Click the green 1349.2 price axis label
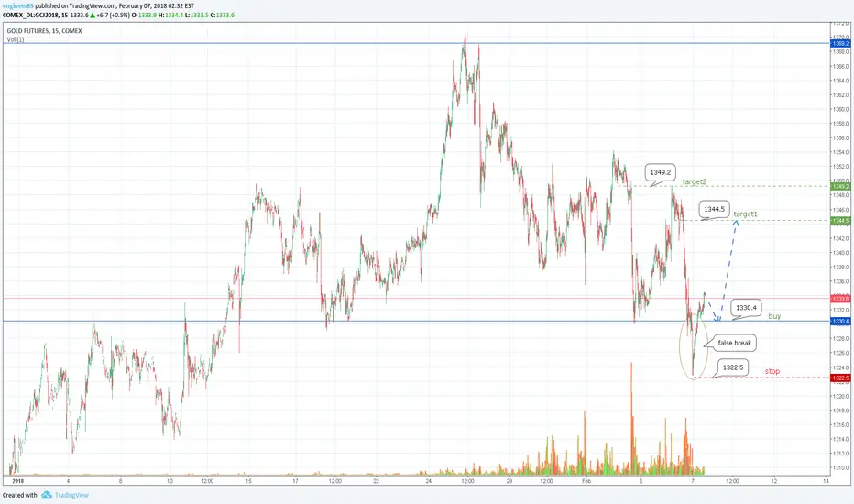 [x=840, y=186]
